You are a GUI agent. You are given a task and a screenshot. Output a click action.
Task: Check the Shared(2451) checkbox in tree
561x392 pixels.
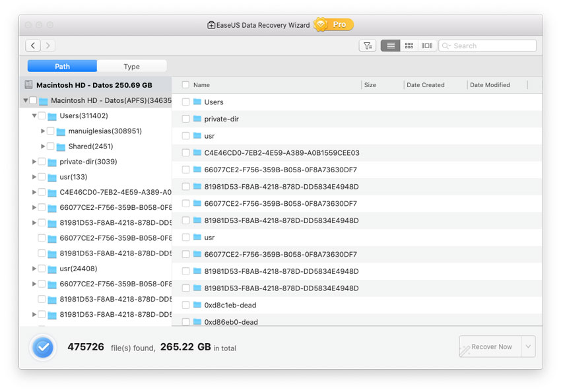[x=50, y=147]
